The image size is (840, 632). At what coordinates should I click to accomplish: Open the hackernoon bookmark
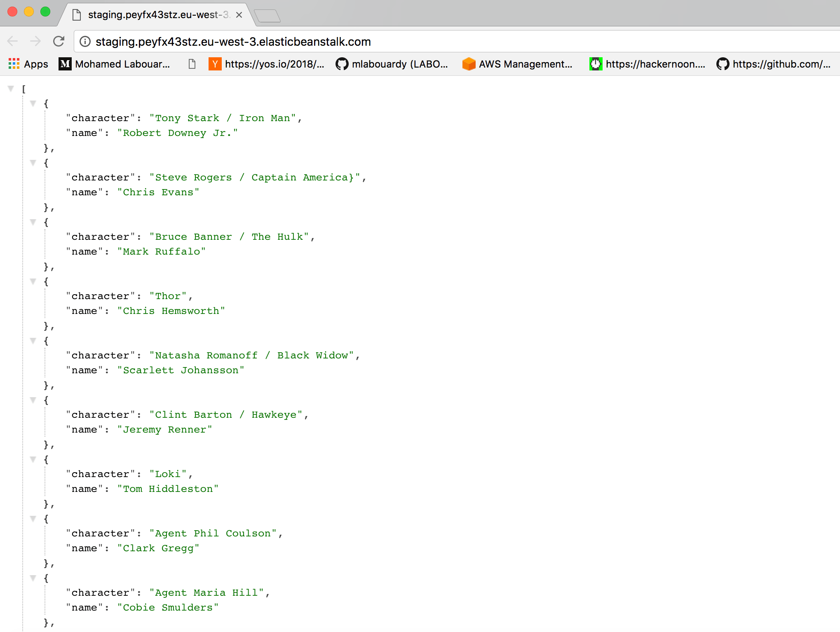point(647,64)
